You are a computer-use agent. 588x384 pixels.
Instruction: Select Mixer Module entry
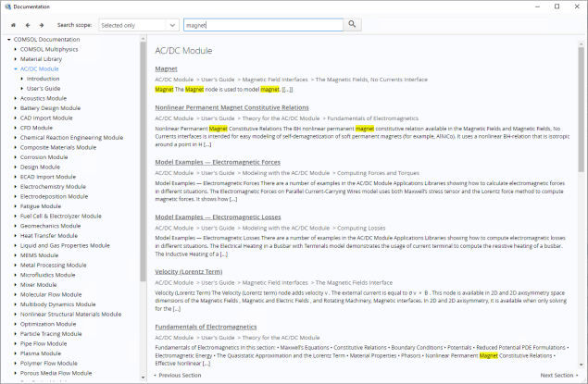pyautogui.click(x=38, y=285)
